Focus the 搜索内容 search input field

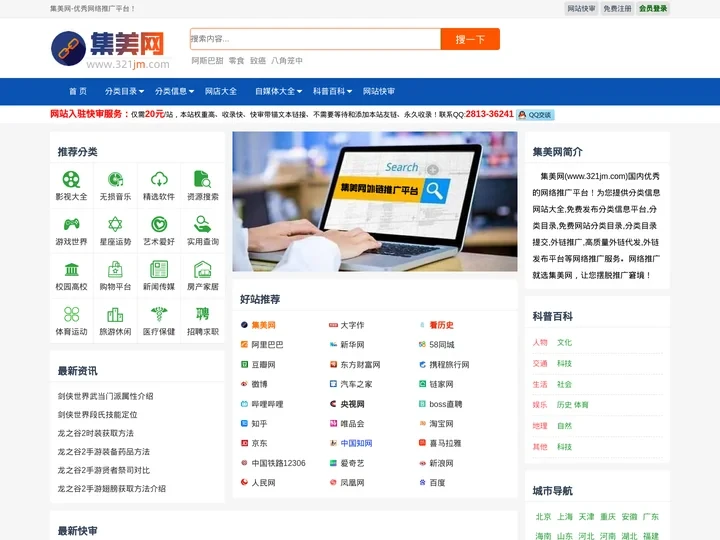pos(315,39)
